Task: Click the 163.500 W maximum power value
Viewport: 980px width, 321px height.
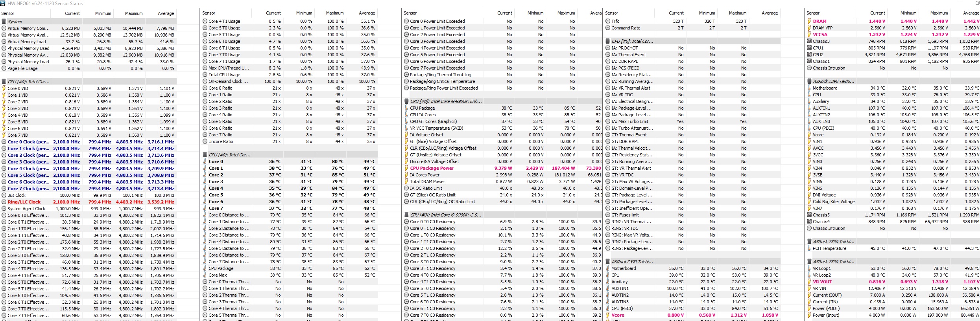Action: [936, 308]
